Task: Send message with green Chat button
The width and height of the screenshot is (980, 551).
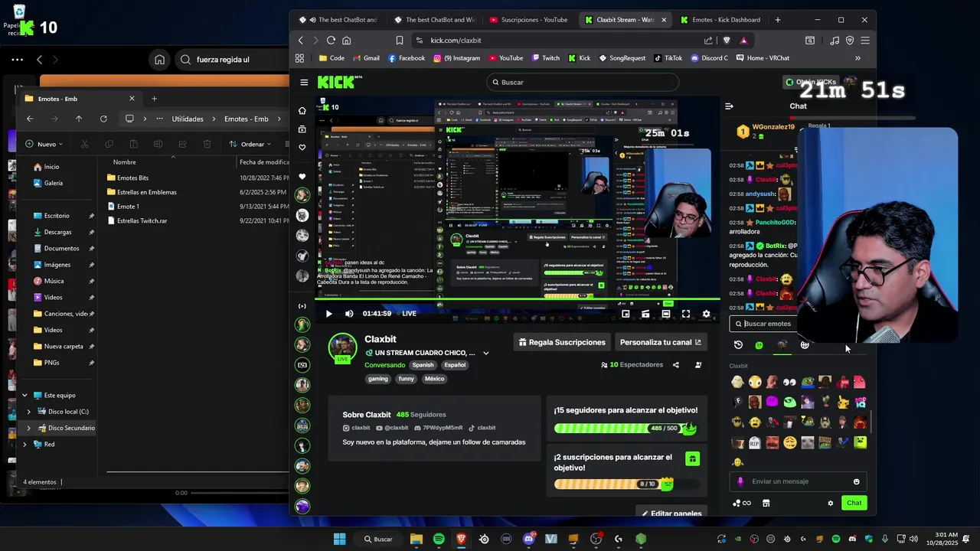Action: pos(854,503)
